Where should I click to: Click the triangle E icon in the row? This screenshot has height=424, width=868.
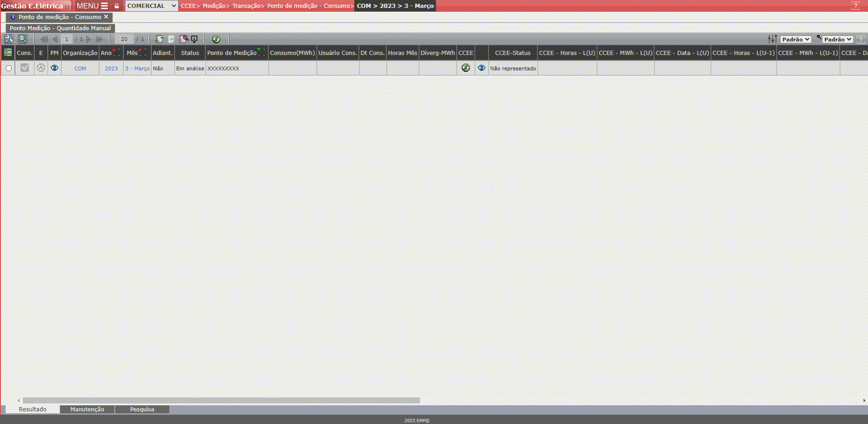[x=41, y=68]
